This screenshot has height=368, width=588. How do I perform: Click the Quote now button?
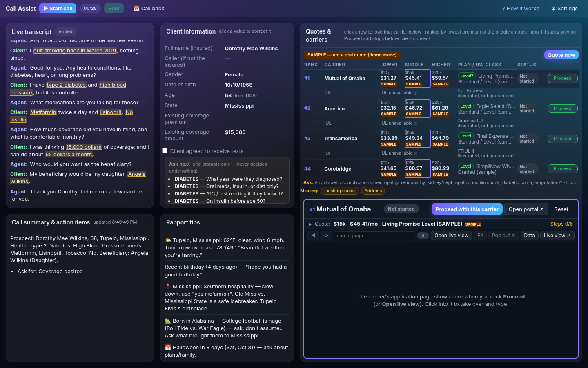coord(561,55)
